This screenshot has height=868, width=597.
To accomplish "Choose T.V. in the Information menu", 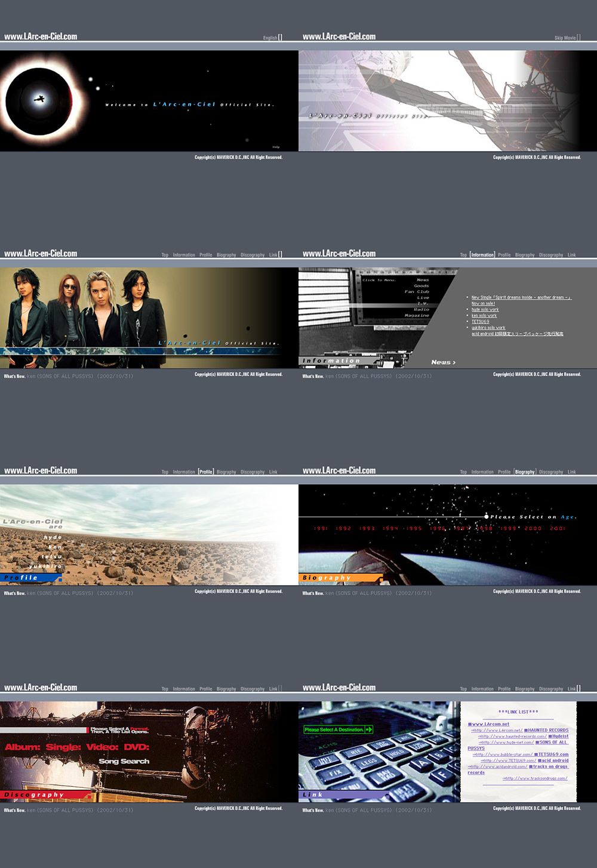I will tap(423, 303).
